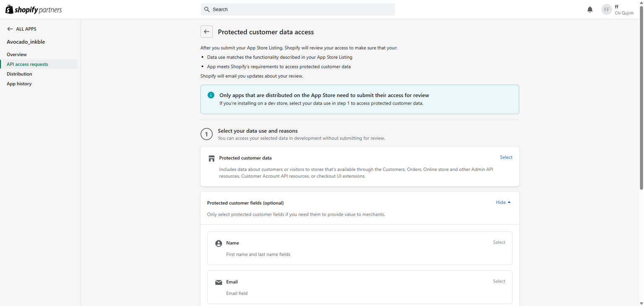Click the Protected customer data access heading
This screenshot has height=306, width=644.
(266, 32)
